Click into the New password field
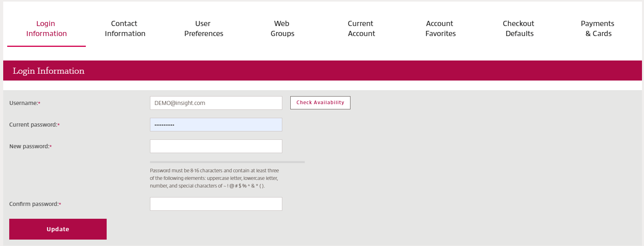 click(216, 146)
